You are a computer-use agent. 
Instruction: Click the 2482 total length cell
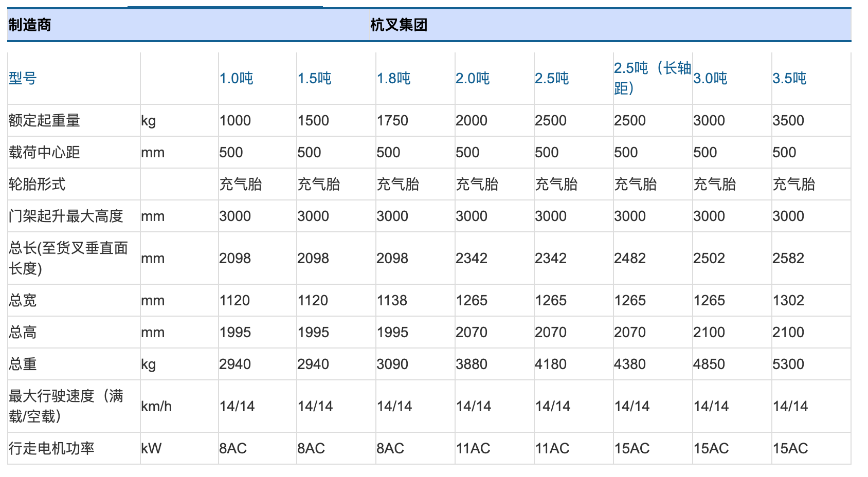629,259
